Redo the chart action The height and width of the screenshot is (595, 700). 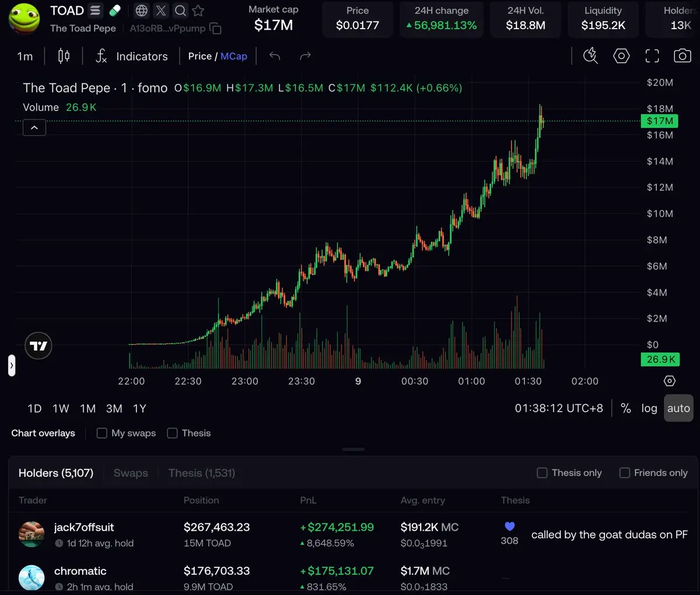tap(305, 56)
